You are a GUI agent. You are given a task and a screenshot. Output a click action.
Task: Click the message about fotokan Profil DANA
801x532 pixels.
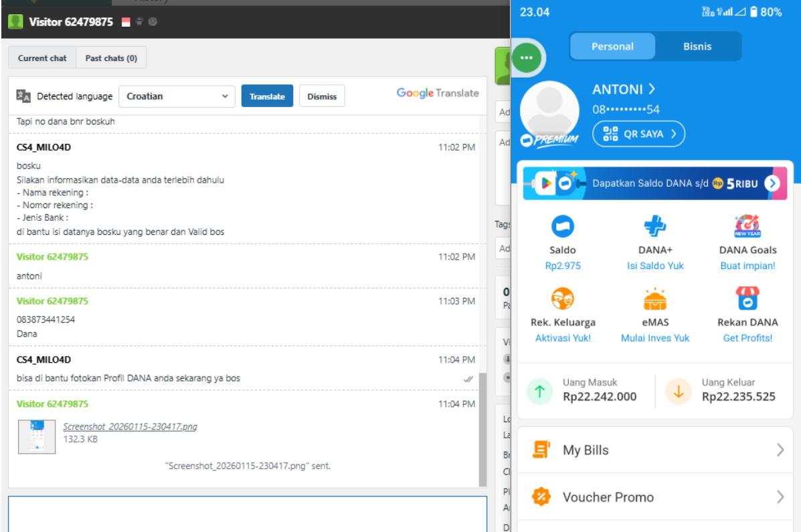coord(128,378)
